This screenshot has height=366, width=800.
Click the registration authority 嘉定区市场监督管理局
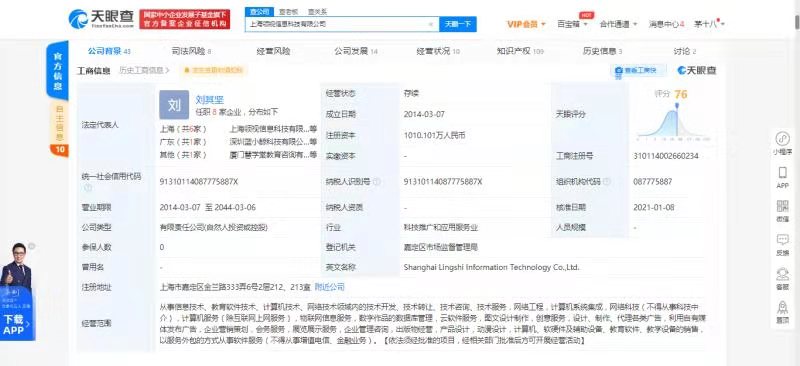[440, 247]
